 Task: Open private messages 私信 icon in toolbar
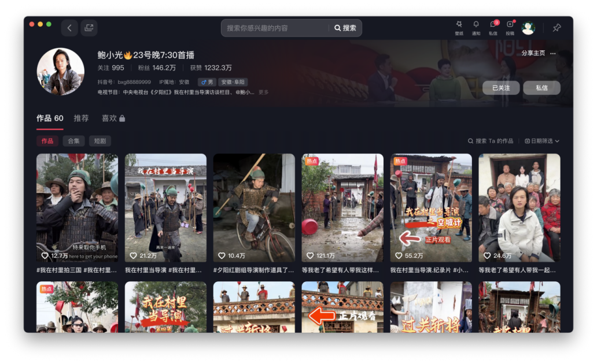(x=493, y=28)
